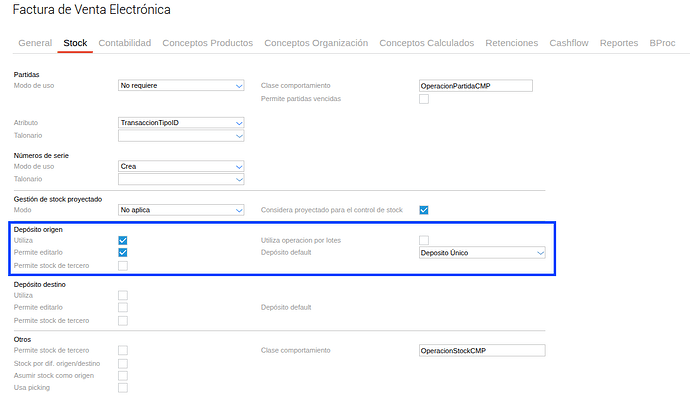
Task: Edit the OperacionPartidaCMP class field
Action: [476, 86]
